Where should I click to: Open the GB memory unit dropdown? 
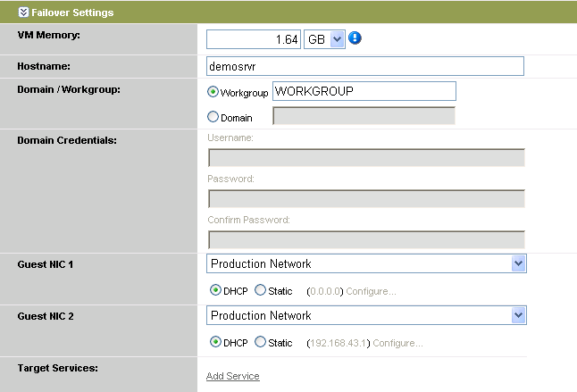point(325,39)
